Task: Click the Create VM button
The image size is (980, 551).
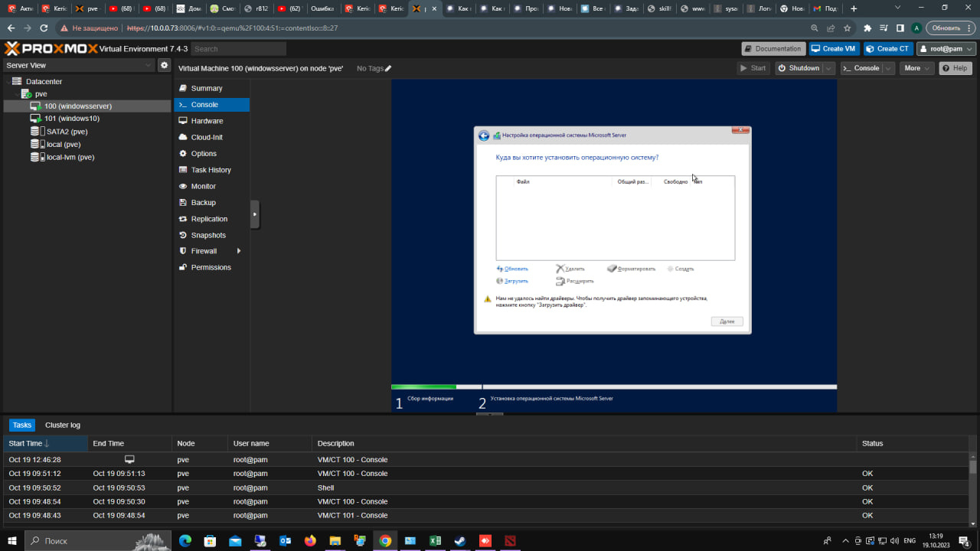Action: pyautogui.click(x=835, y=48)
